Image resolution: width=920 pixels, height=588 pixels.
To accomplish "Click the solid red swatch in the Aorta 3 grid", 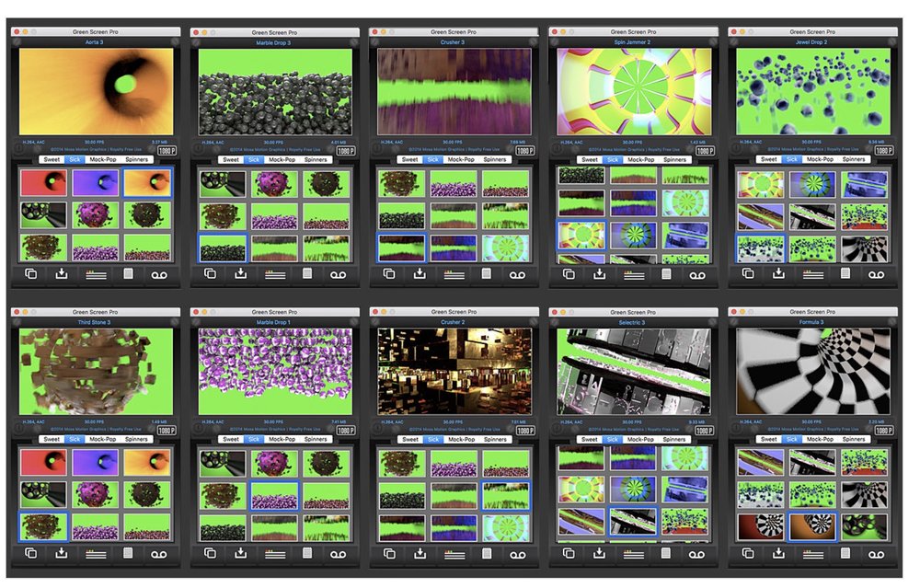I will point(41,183).
